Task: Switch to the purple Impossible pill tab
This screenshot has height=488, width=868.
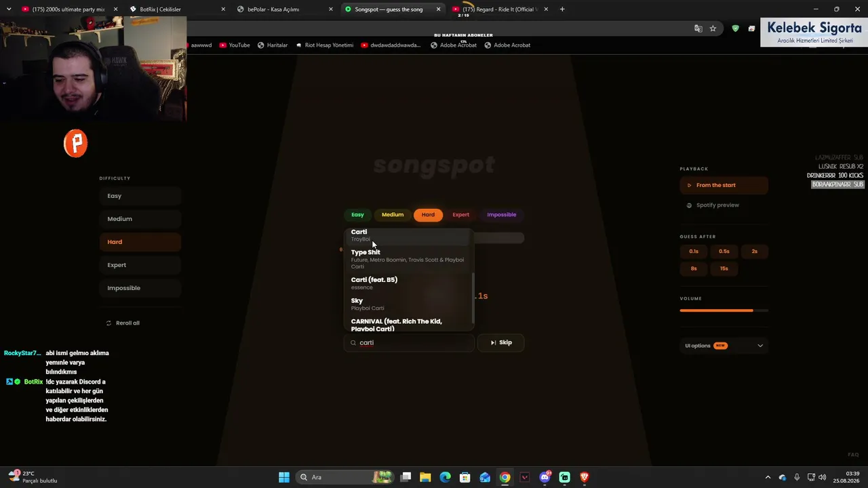Action: click(502, 215)
